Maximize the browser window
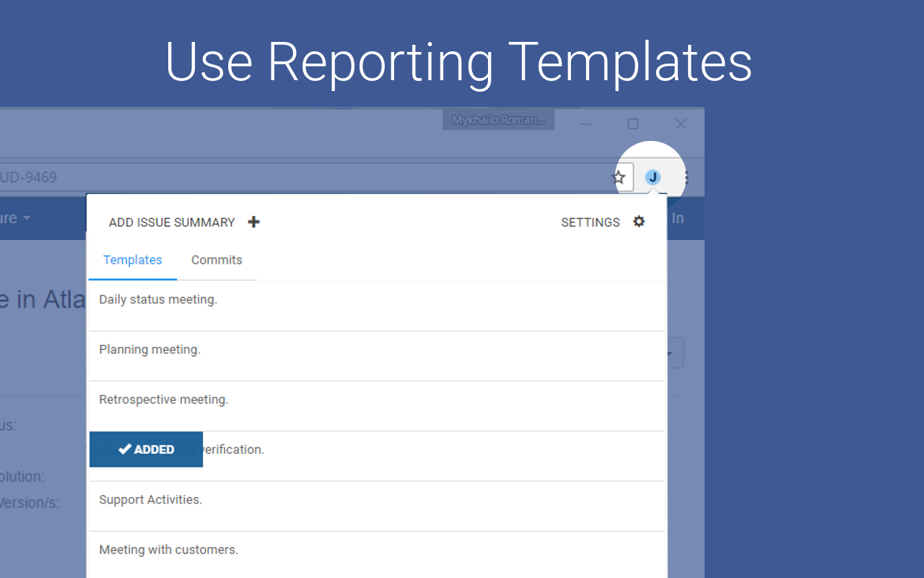This screenshot has height=578, width=924. pyautogui.click(x=633, y=124)
